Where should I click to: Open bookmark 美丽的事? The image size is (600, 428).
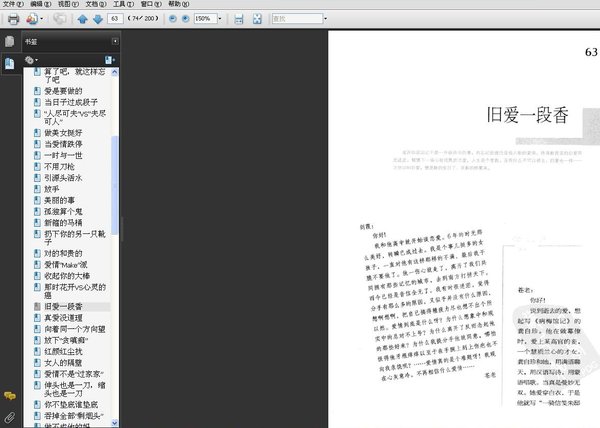coord(59,200)
